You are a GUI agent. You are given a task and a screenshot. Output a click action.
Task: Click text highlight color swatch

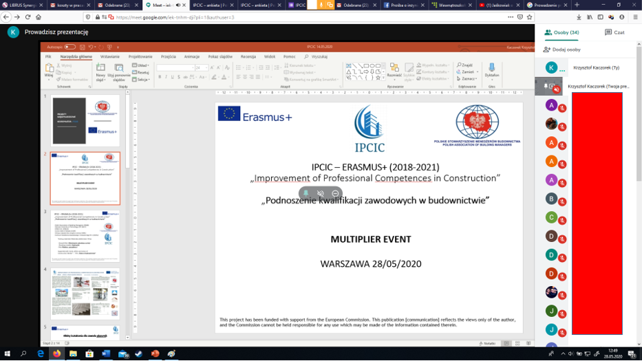214,77
